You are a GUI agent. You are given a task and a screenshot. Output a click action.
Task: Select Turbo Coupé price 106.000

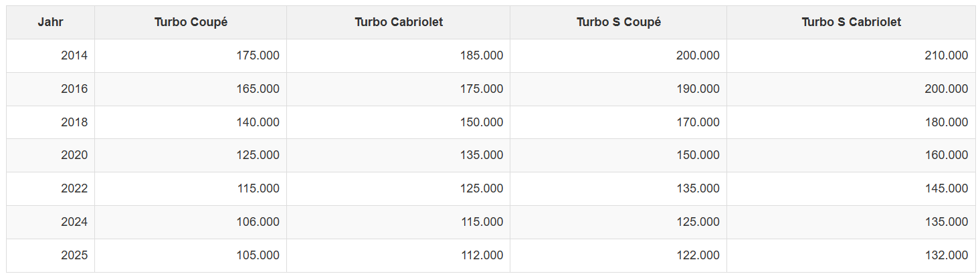[x=258, y=222]
